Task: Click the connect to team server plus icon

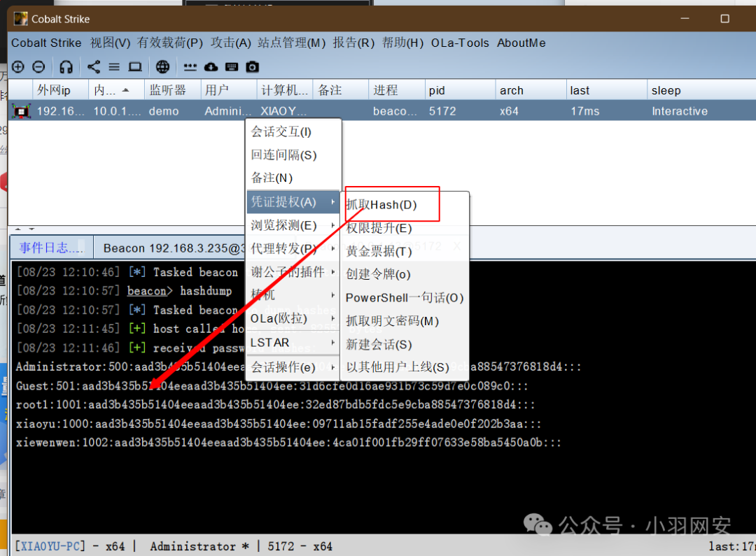Action: click(x=17, y=66)
